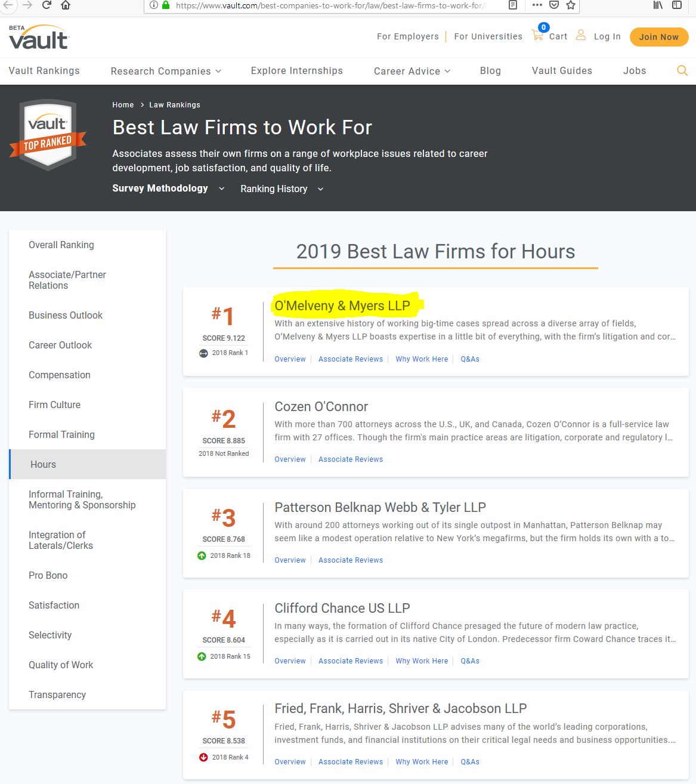Click the Vault Top Ranked badge

[x=48, y=134]
